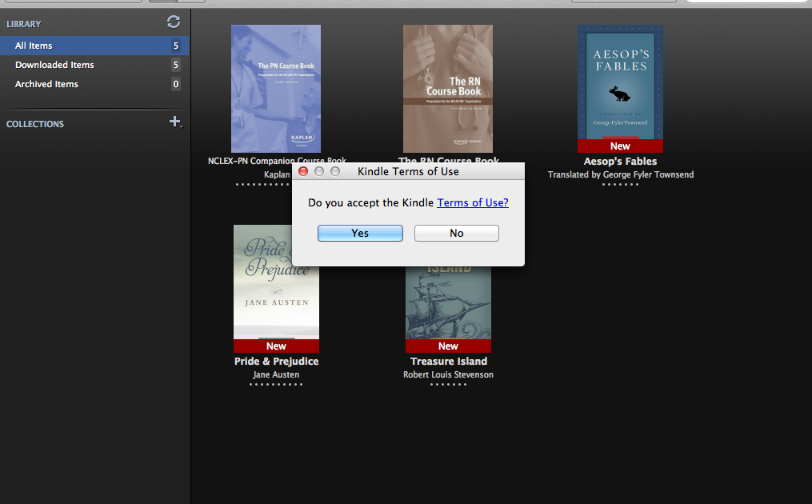812x504 pixels.
Task: Click the New badge on Aesop's Fables
Action: pos(620,146)
